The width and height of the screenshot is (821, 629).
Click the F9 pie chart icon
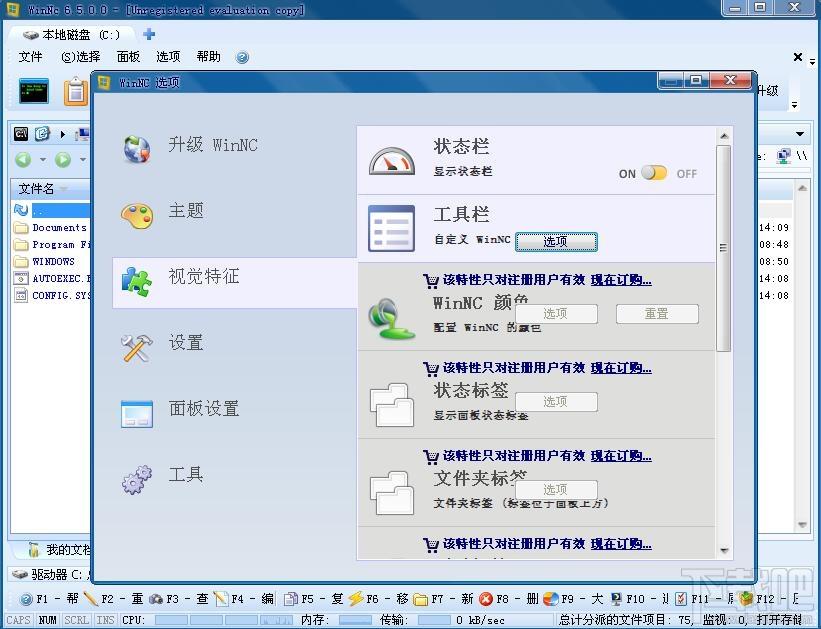point(550,599)
